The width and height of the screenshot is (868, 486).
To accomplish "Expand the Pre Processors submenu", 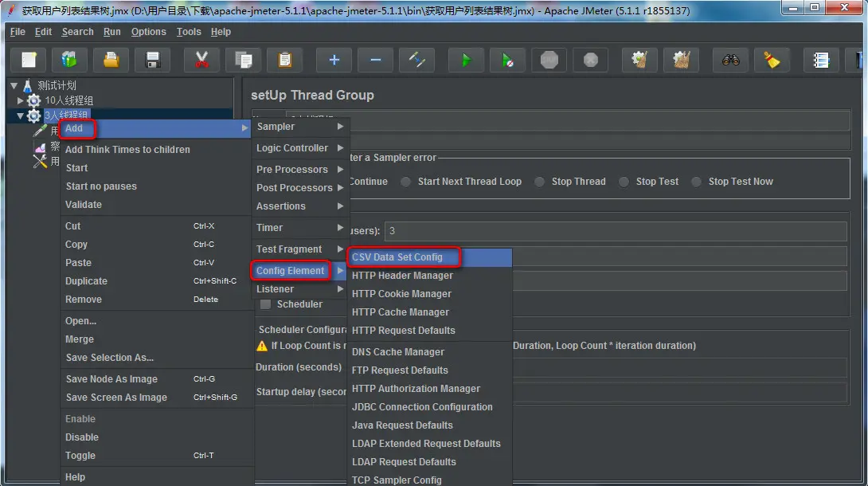I will [299, 170].
